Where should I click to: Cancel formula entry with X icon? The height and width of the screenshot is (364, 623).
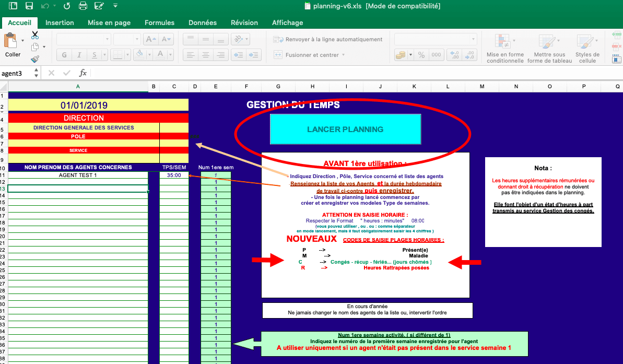[51, 73]
